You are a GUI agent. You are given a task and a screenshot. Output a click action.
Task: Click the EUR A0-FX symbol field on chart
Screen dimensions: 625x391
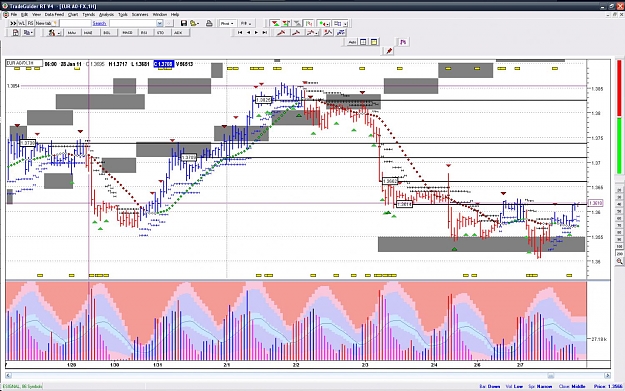24,63
